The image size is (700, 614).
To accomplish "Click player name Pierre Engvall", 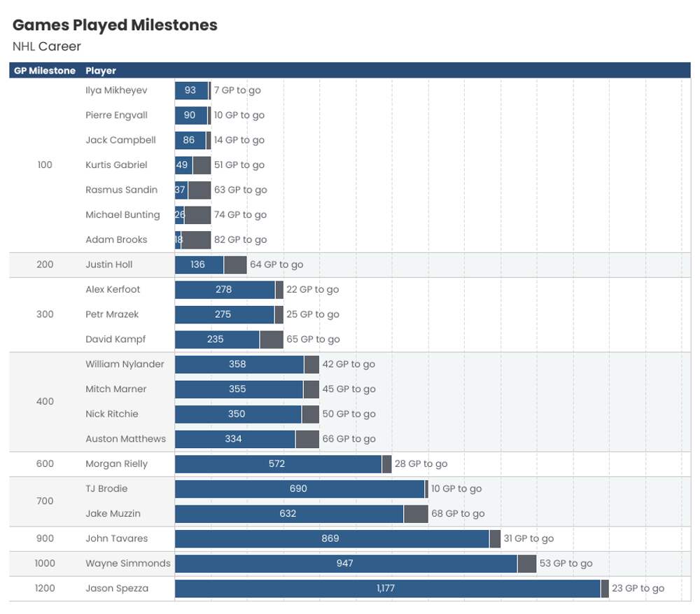I will (x=116, y=116).
